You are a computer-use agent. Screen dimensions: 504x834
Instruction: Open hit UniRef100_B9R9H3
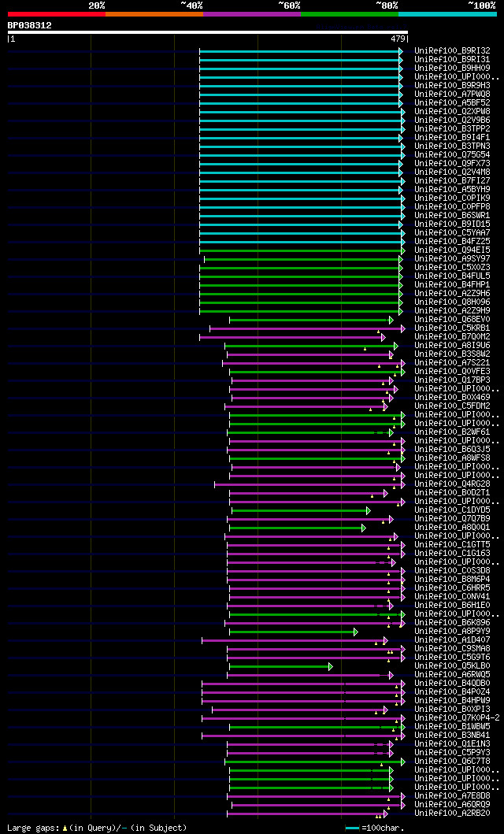(453, 85)
